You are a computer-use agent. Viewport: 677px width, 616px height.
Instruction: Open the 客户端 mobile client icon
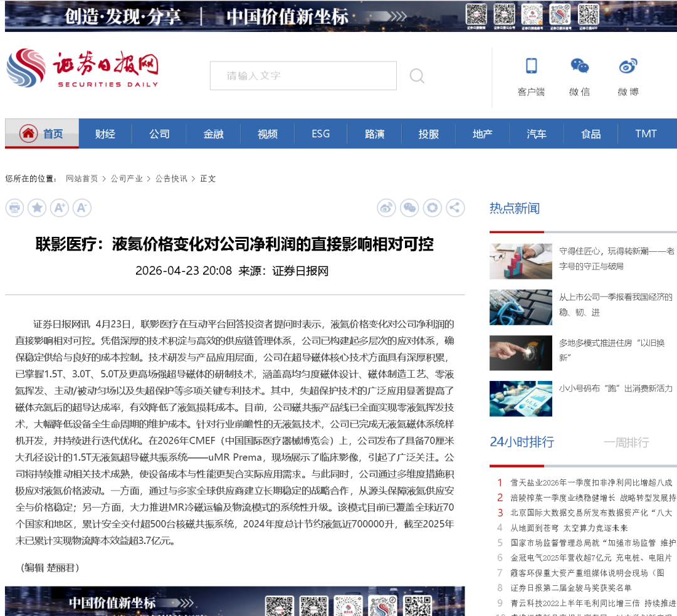tap(531, 66)
